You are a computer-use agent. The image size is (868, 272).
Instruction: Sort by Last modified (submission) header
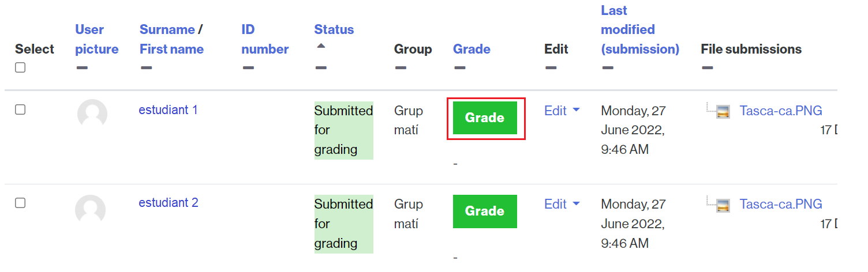(640, 29)
